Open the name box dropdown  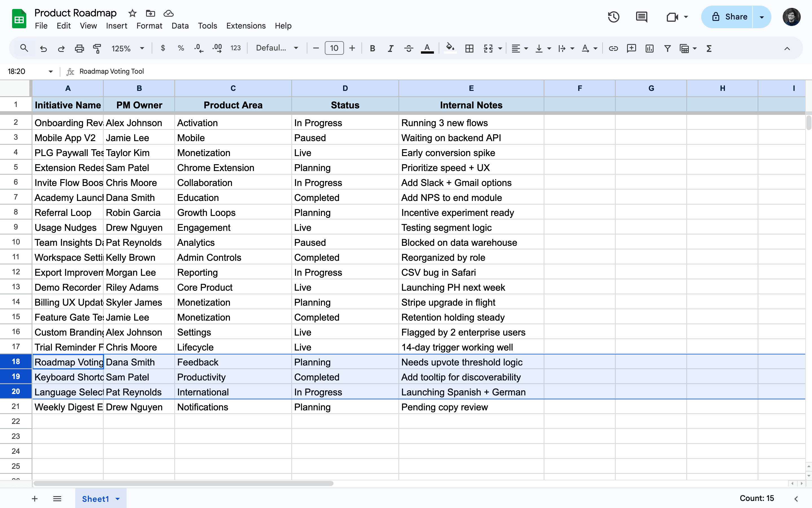51,71
